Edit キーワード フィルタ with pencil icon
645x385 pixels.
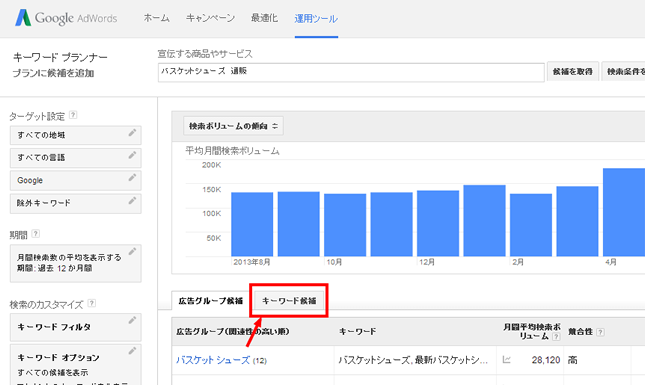coord(132,320)
